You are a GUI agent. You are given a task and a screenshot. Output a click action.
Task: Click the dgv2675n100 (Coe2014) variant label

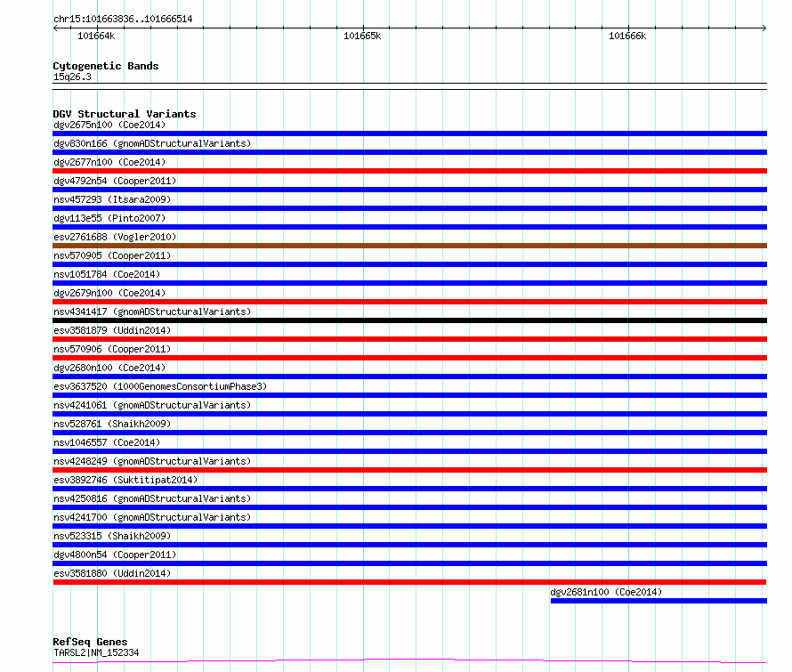tap(109, 125)
